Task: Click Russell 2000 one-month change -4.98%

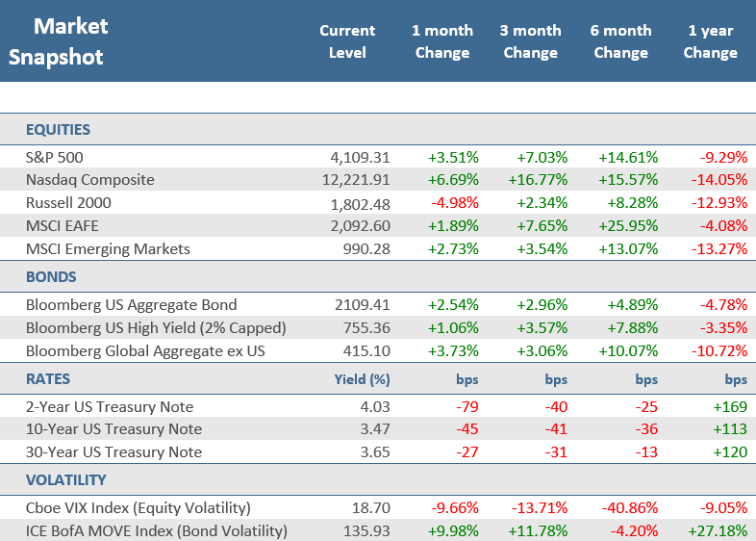Action: (455, 203)
